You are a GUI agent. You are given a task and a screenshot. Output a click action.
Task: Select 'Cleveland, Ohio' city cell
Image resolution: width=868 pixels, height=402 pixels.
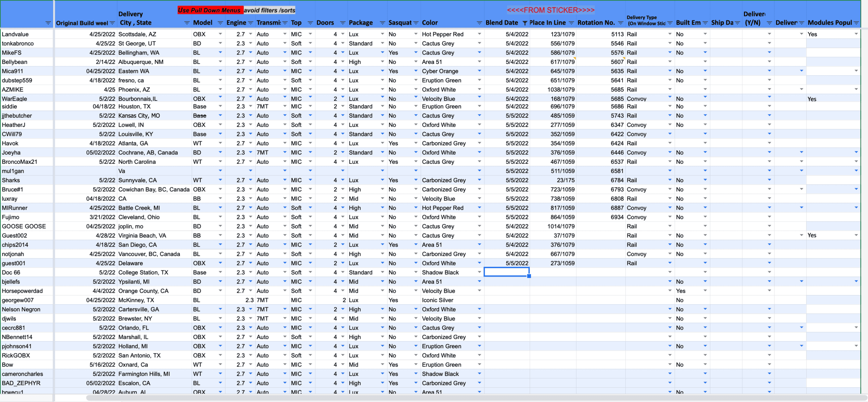[154, 217]
